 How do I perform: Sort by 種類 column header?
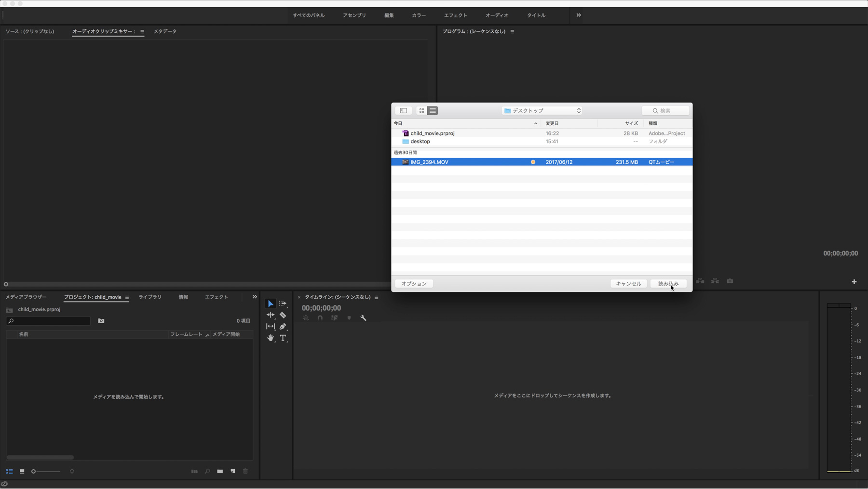click(668, 123)
